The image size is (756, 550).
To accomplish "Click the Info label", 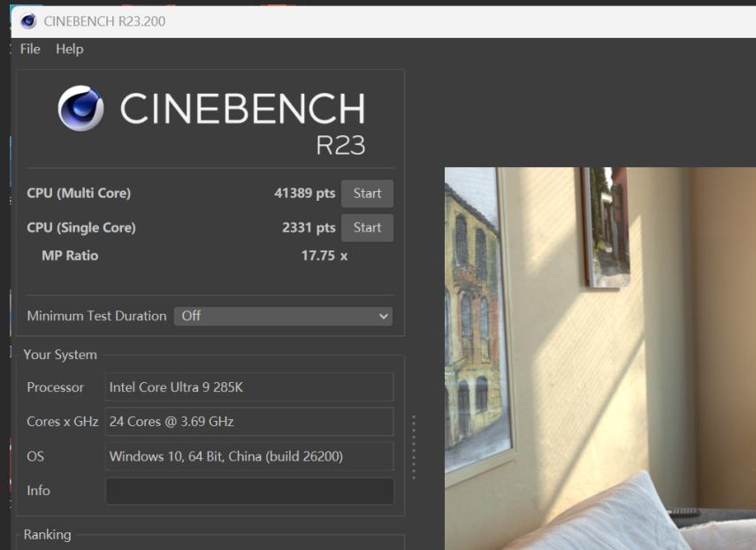I will click(39, 491).
